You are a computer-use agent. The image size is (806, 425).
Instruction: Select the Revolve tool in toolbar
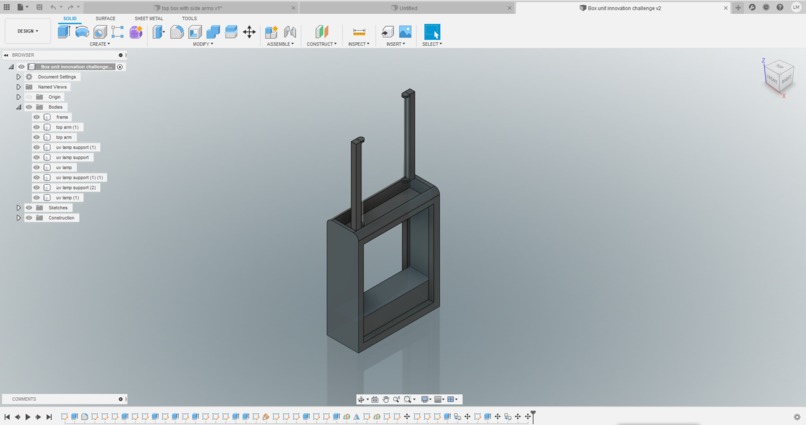[82, 32]
